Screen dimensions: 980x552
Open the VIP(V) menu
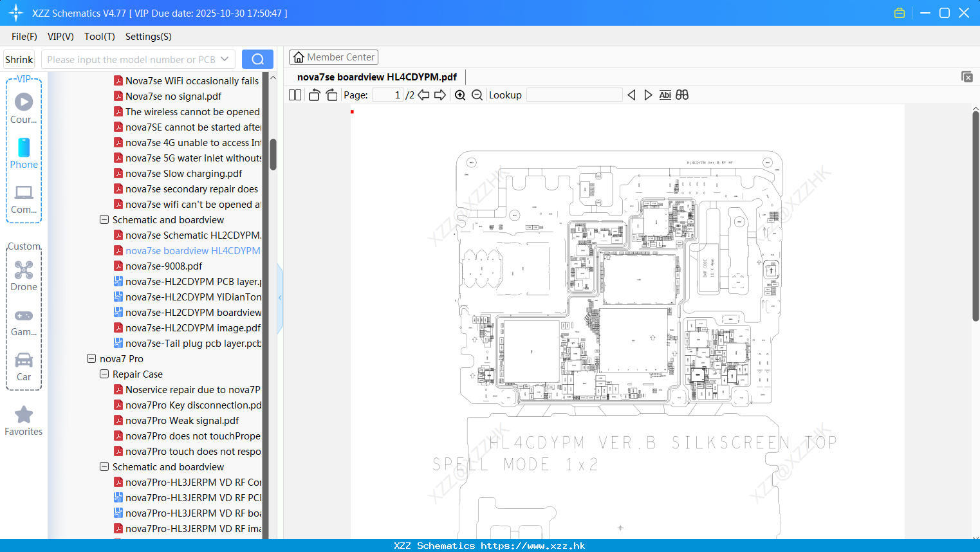pos(60,36)
